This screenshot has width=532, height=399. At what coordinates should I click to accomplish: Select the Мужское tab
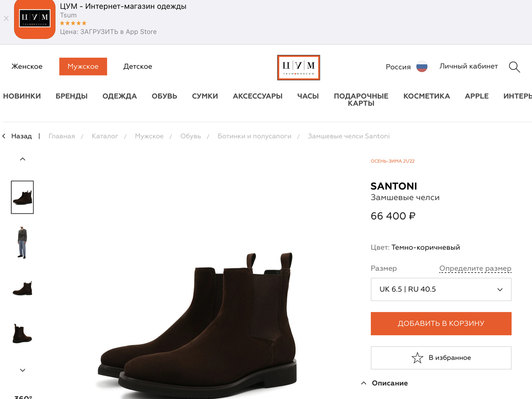coord(83,67)
